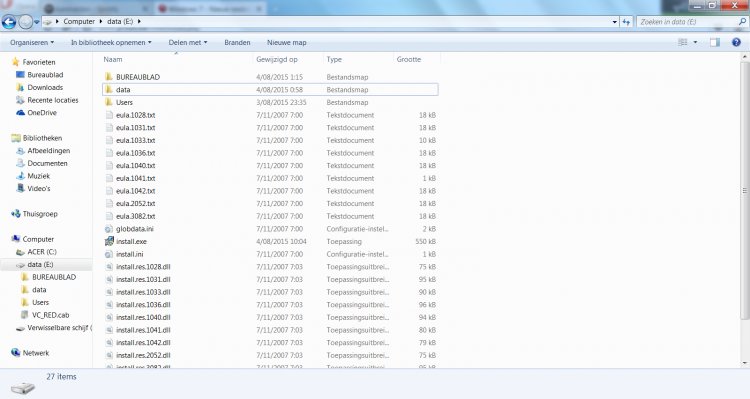Open address bar history dropdown arrow
Screen dimensions: 750x399
(x=615, y=22)
